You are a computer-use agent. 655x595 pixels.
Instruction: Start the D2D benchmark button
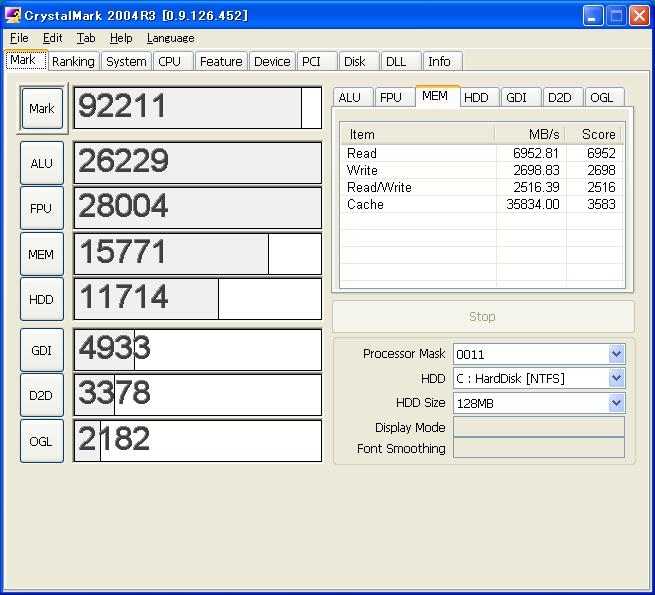coord(41,395)
